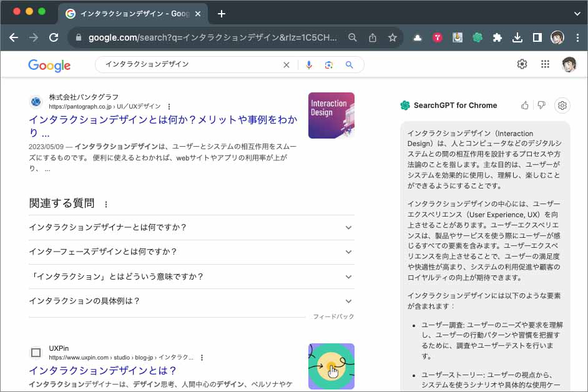Give the SearchGPT answer a thumbs down
Screen dimensions: 588x392
pyautogui.click(x=542, y=105)
